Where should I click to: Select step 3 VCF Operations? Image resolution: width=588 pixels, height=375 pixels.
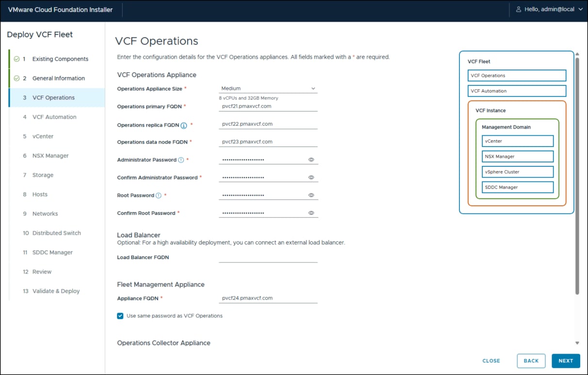click(57, 98)
